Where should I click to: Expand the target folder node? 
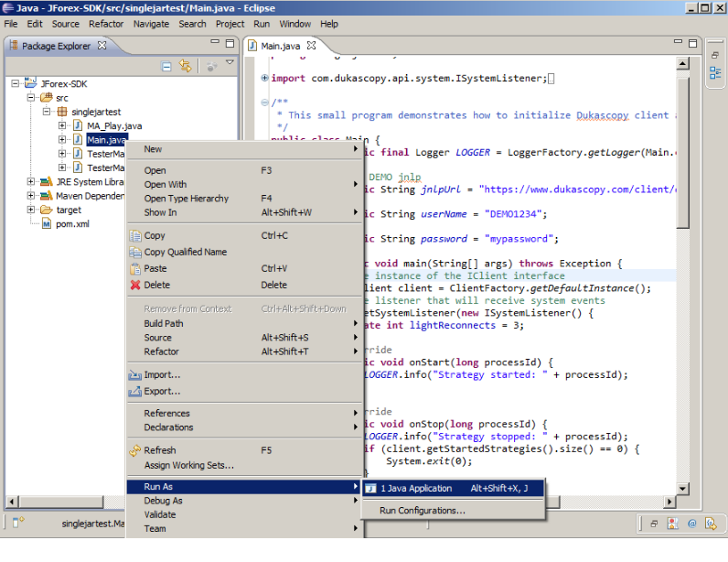[x=31, y=210]
